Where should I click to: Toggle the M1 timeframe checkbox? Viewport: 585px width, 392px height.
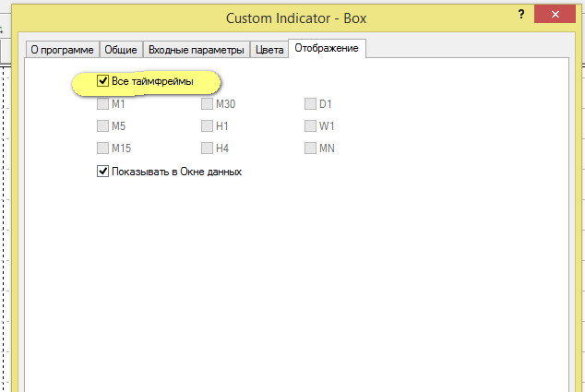[x=103, y=104]
